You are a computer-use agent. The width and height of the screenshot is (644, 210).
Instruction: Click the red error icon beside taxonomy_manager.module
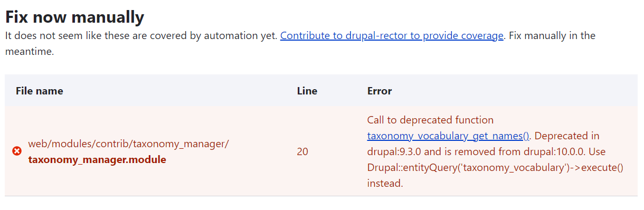pos(17,151)
